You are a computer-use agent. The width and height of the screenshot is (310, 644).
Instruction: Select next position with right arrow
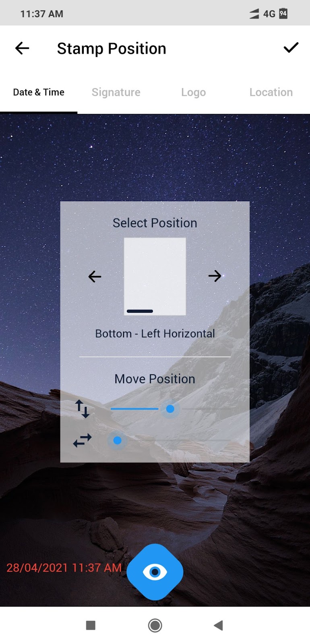tap(215, 276)
